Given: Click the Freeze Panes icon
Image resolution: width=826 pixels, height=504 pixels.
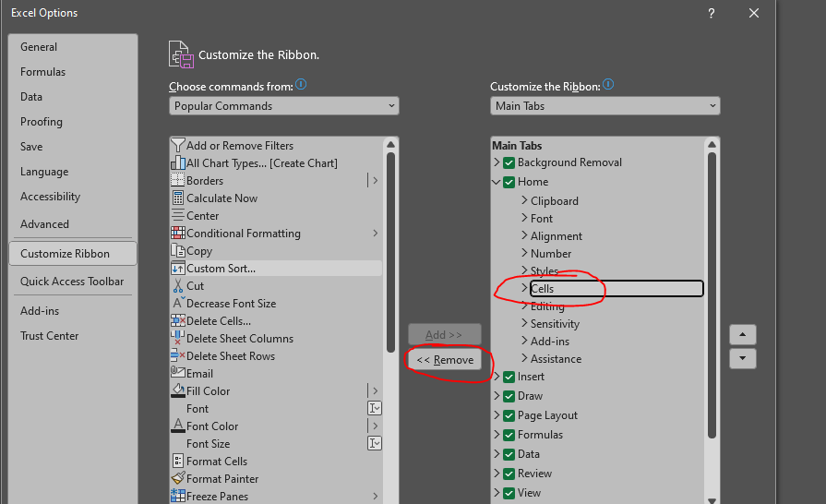Looking at the screenshot, I should click(178, 496).
